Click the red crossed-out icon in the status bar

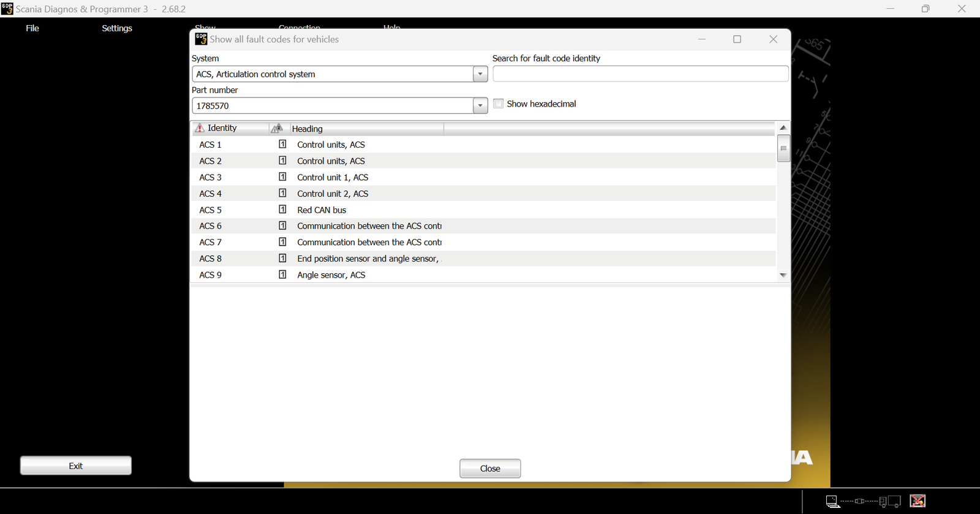[918, 501]
